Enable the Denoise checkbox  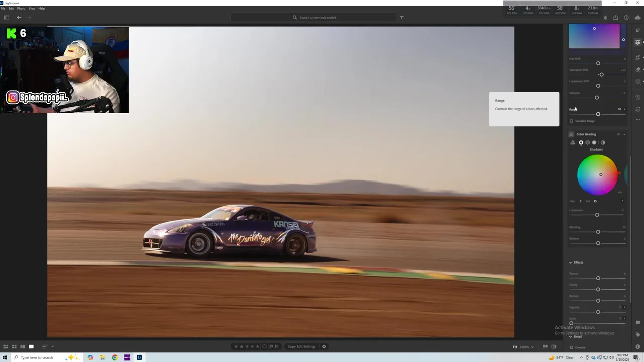pyautogui.click(x=571, y=347)
